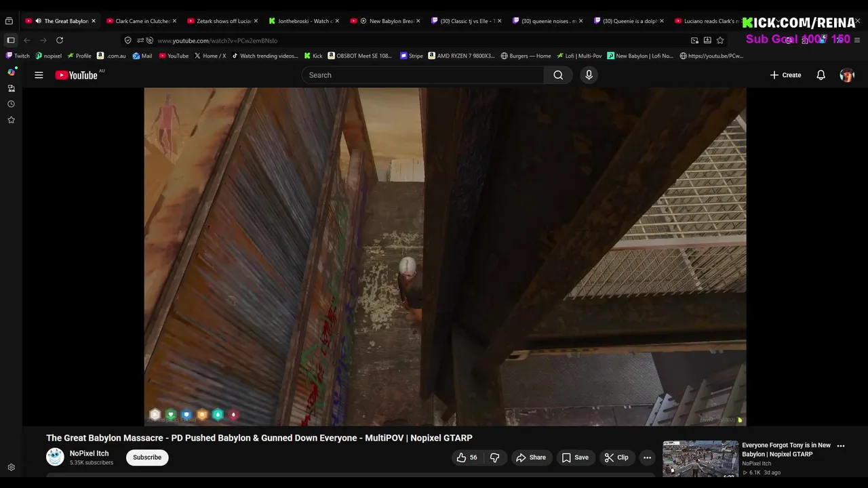Open the YouTube guide hamburger menu
The height and width of the screenshot is (488, 868).
click(39, 75)
